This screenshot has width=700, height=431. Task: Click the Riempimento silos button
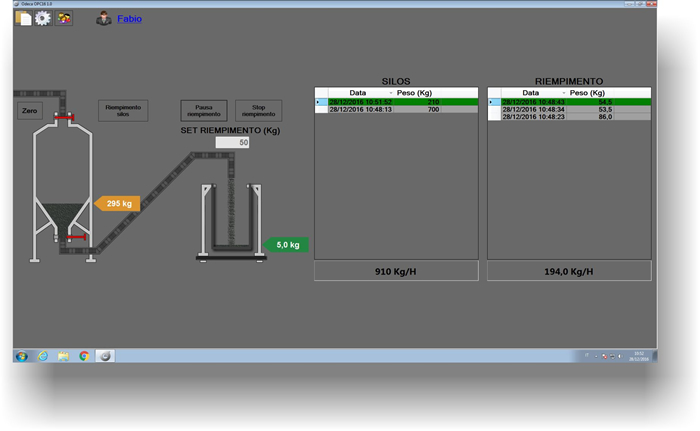tap(123, 110)
